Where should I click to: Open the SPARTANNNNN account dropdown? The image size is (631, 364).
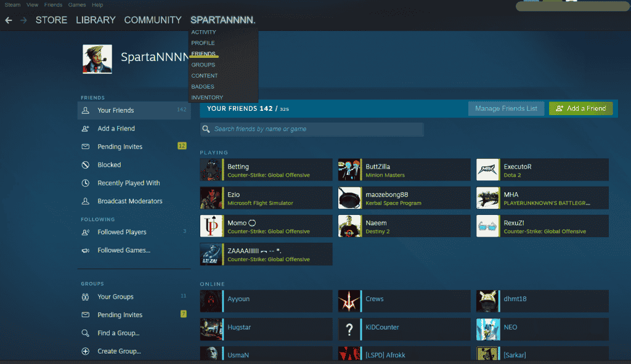pos(223,20)
